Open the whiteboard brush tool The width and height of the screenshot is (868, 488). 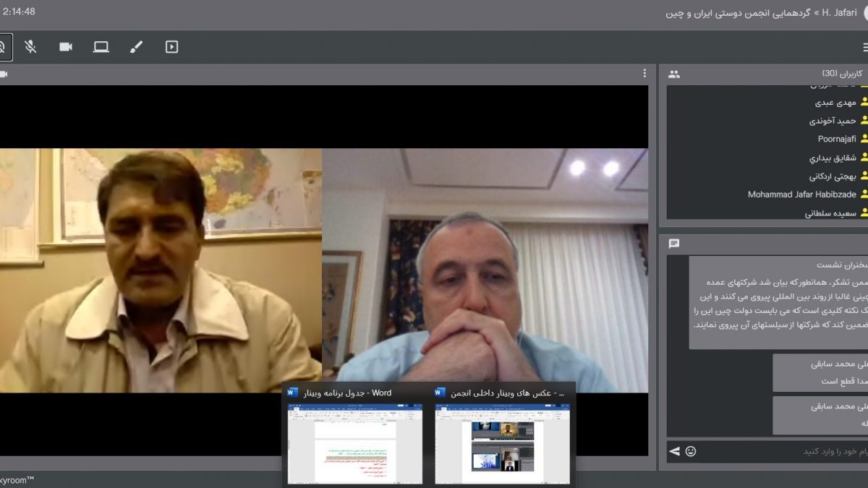click(x=136, y=47)
